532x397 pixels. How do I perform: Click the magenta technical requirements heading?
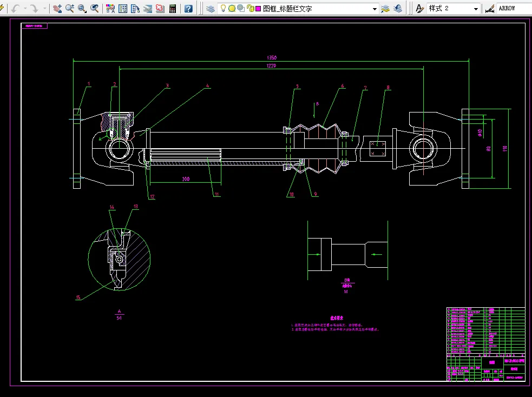(x=337, y=318)
